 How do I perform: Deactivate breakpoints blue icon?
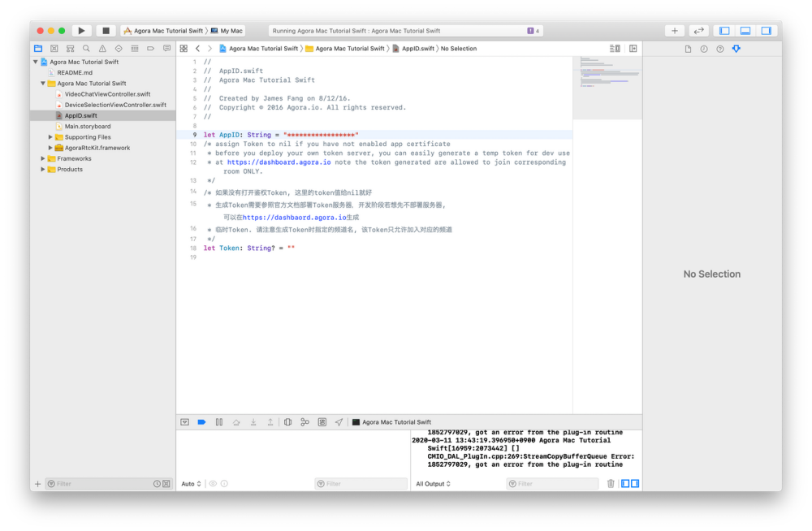pos(202,422)
